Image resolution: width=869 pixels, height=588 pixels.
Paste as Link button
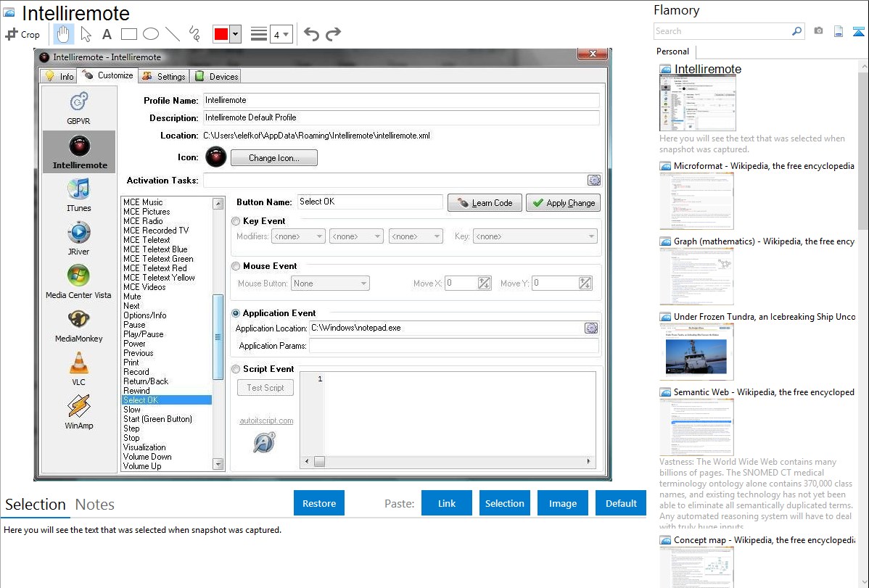(x=447, y=503)
